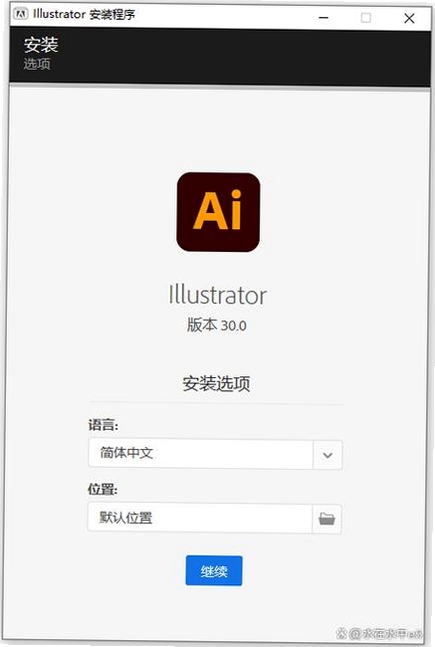This screenshot has height=647, width=435.
Task: Click the 位置: label
Action: pyautogui.click(x=102, y=489)
